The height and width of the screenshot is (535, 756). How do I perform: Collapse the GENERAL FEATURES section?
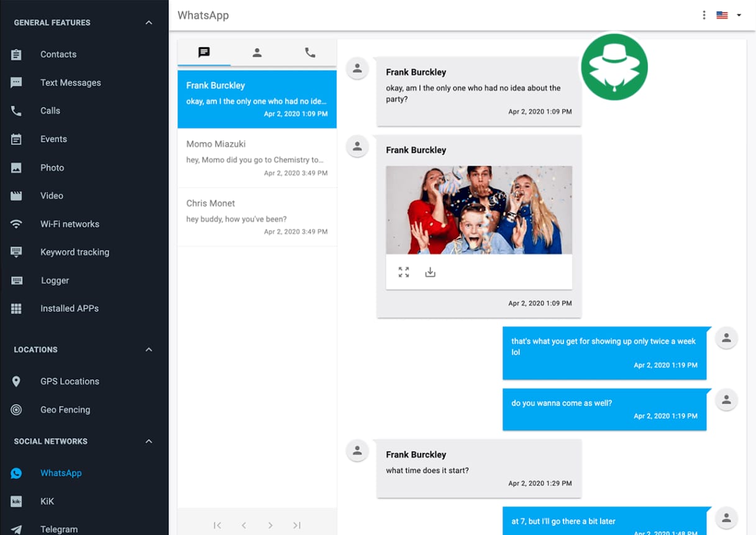click(148, 22)
